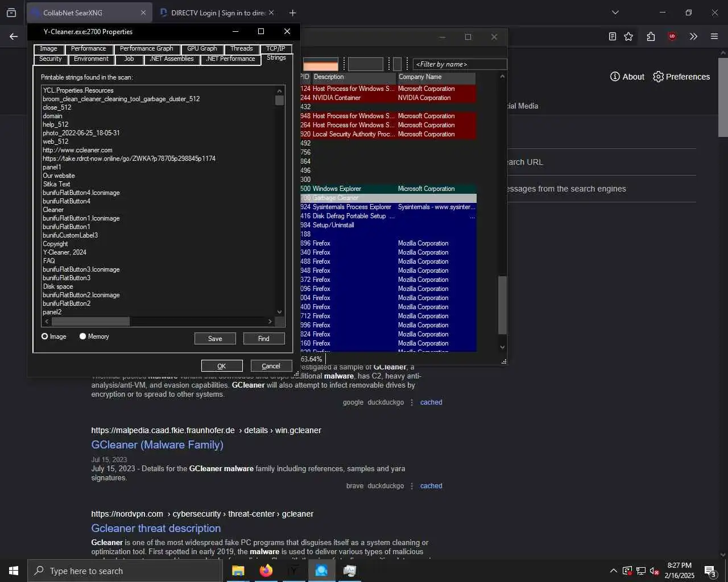The width and height of the screenshot is (728, 582).
Task: Select the Windows Explorer process row
Action: coord(388,189)
